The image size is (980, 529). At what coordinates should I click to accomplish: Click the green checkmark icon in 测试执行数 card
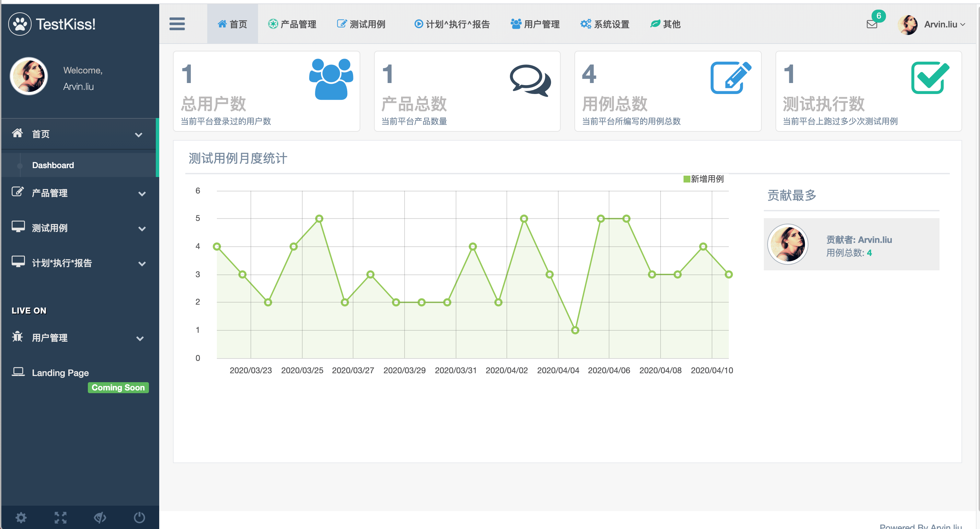[x=930, y=78]
